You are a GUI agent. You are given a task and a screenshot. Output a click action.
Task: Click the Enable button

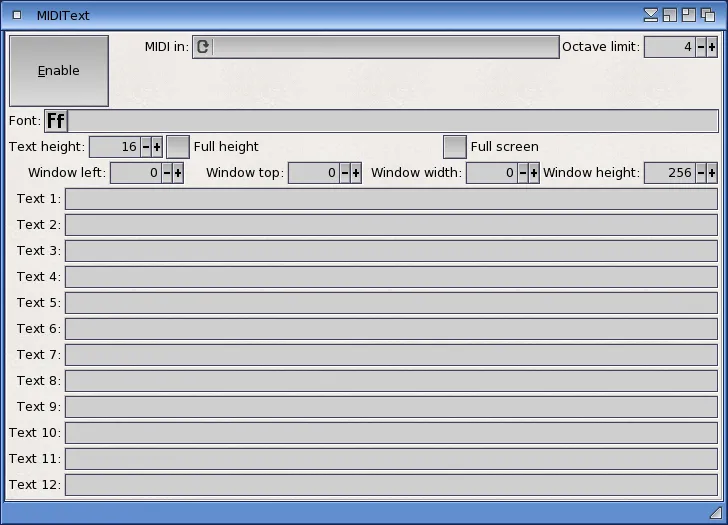[58, 71]
